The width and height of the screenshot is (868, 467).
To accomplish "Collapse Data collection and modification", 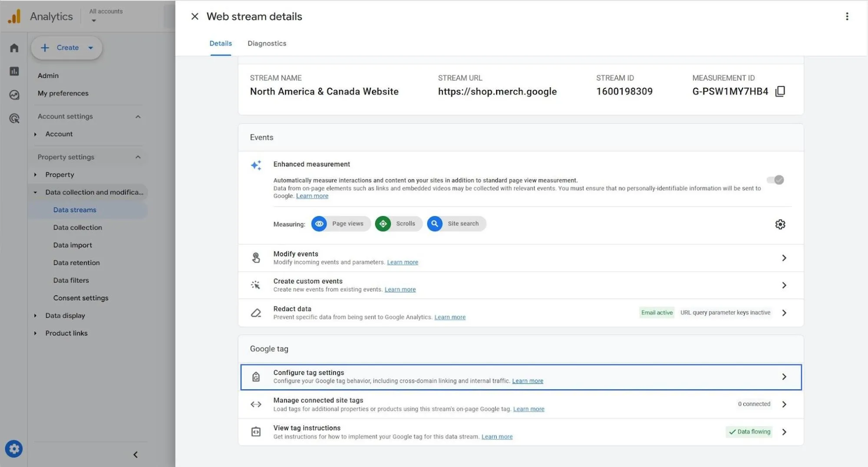I will point(36,192).
